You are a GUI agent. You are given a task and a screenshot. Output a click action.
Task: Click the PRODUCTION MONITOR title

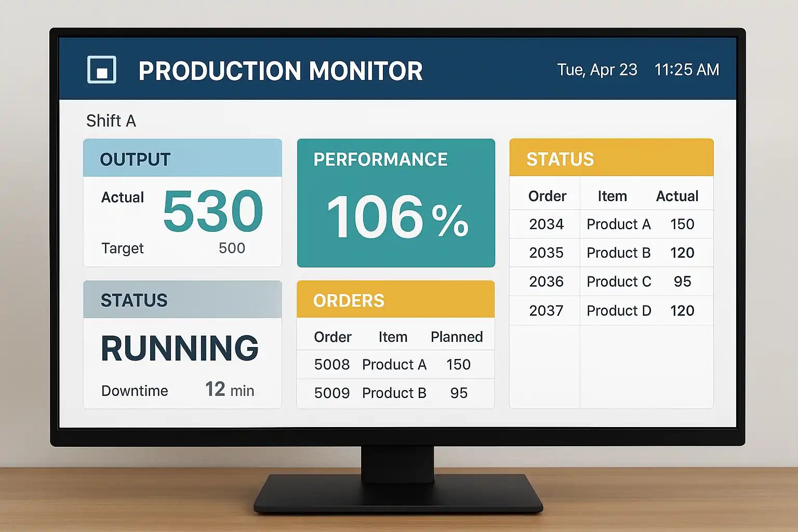pos(281,71)
